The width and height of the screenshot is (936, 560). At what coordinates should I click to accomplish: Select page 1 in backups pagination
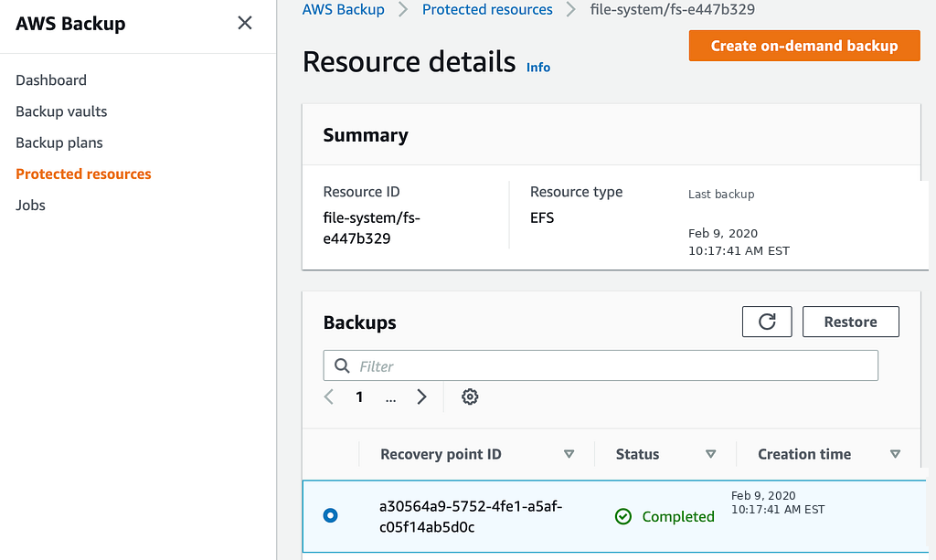pyautogui.click(x=359, y=396)
